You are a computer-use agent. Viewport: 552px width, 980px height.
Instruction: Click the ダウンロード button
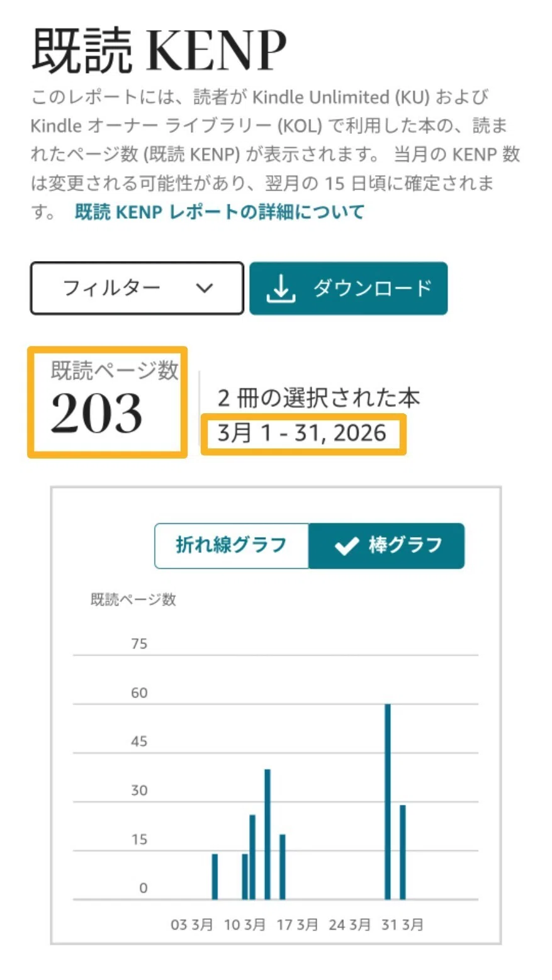349,288
